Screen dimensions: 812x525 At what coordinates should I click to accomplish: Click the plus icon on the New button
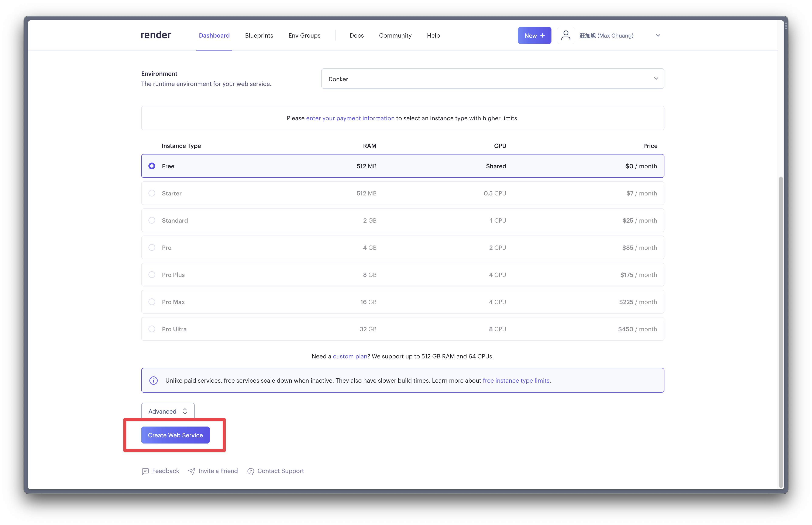543,35
